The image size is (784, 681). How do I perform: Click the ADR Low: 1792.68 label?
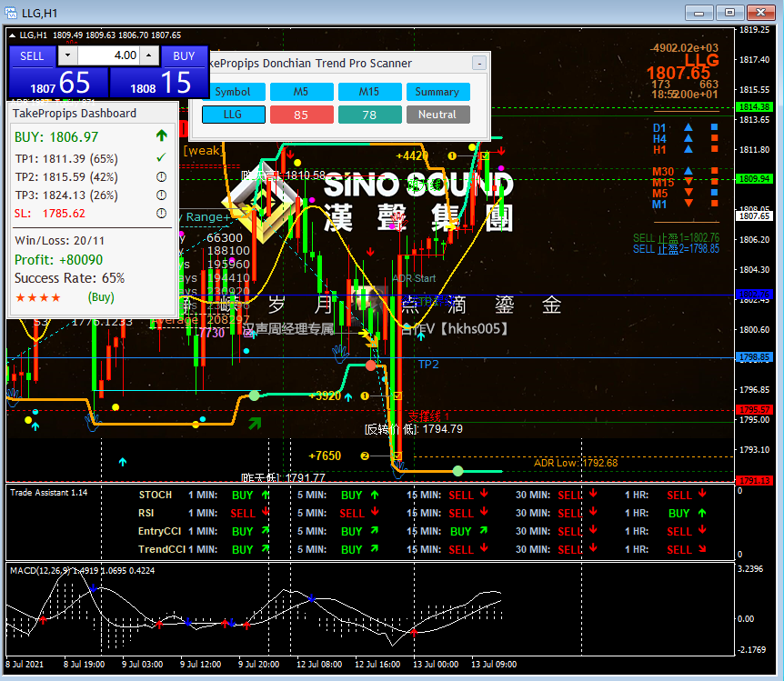pos(576,463)
